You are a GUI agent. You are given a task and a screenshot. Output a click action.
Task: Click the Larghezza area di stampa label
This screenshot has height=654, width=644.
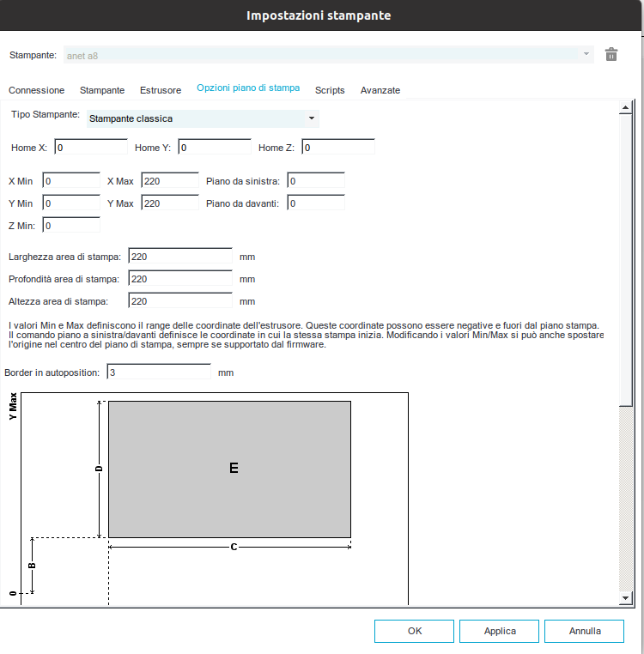(x=64, y=257)
